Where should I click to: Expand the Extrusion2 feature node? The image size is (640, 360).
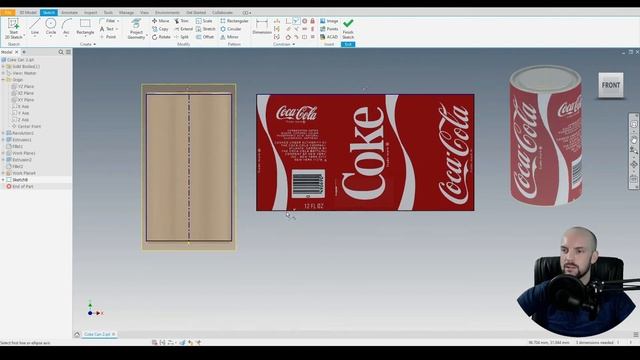point(3,160)
